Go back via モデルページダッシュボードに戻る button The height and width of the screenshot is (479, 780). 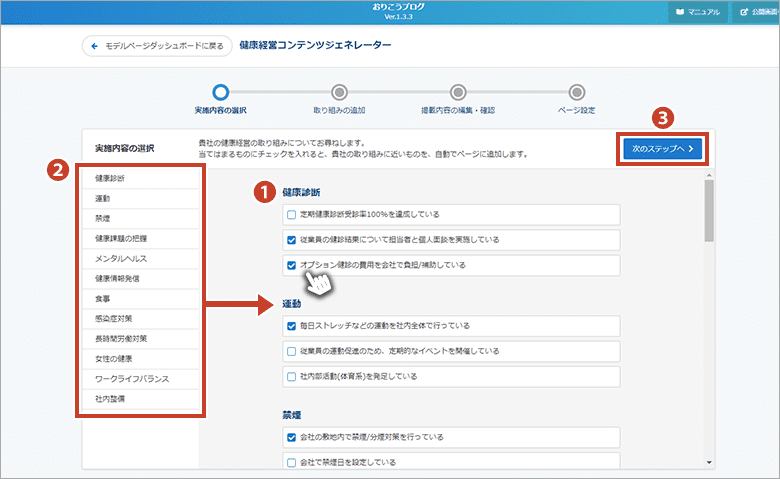point(157,46)
